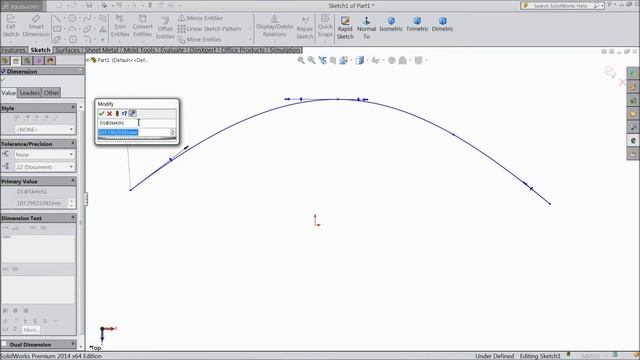Choose the Trim Entities tool
The height and width of the screenshot is (360, 640).
pyautogui.click(x=120, y=27)
